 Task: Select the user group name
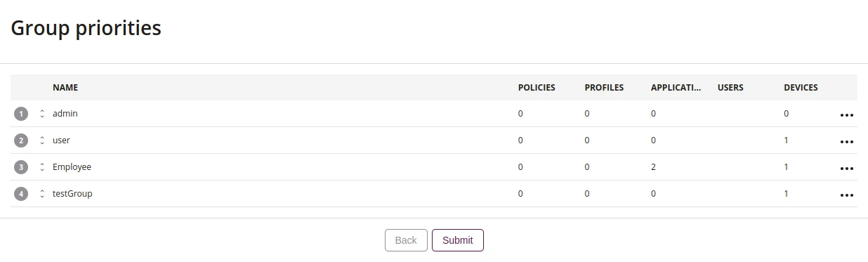(61, 140)
